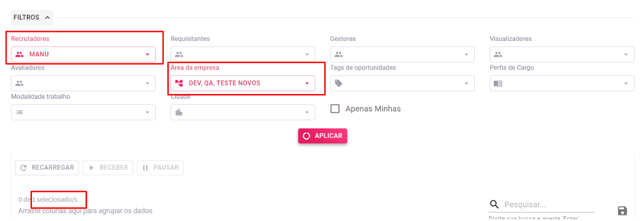Click the building icon in Cidade field

[179, 112]
